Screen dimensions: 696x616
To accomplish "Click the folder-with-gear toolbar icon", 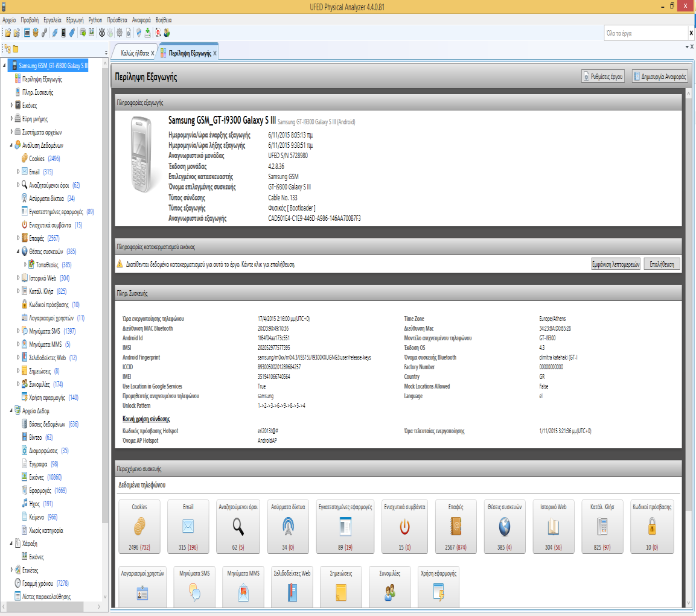I will tap(17, 33).
